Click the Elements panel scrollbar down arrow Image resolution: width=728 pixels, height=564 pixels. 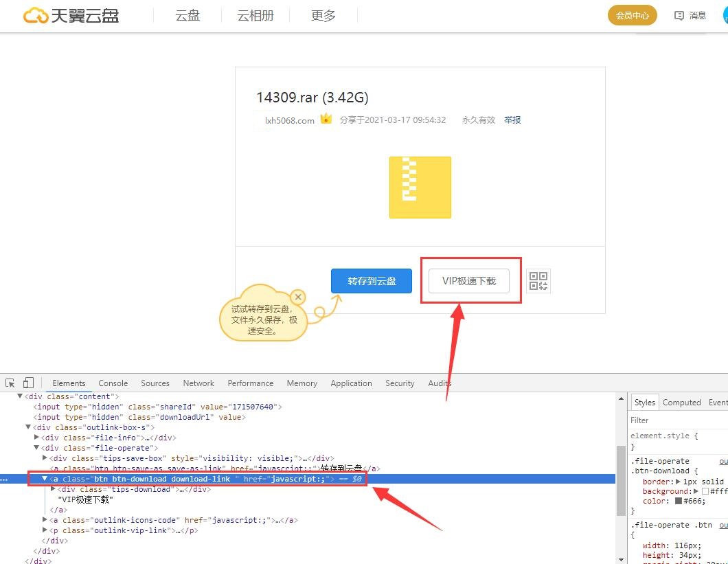tap(621, 559)
